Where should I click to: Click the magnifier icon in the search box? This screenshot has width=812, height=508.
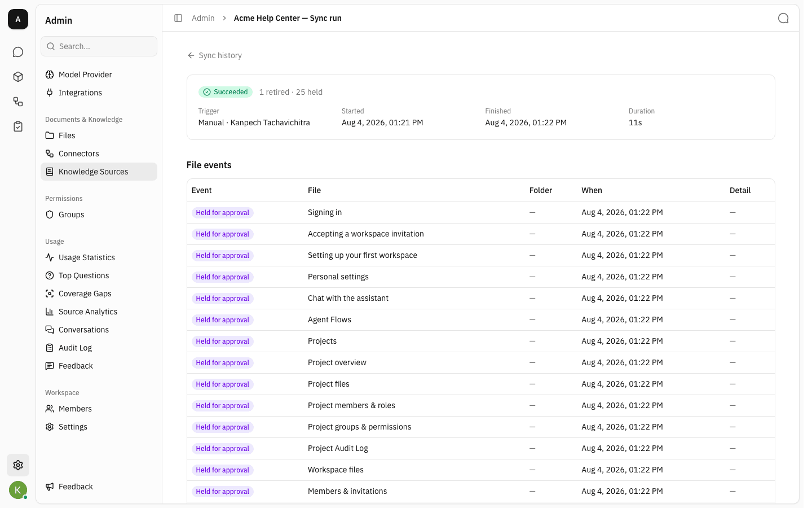click(51, 46)
